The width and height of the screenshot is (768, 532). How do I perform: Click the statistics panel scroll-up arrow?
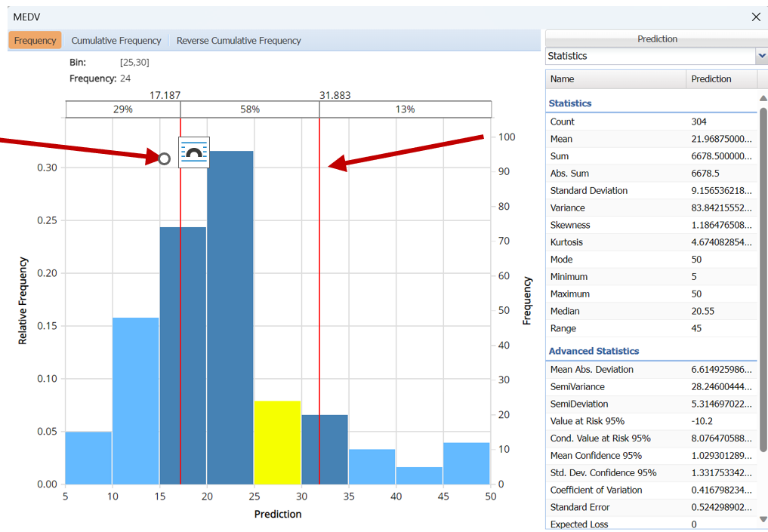click(x=763, y=99)
